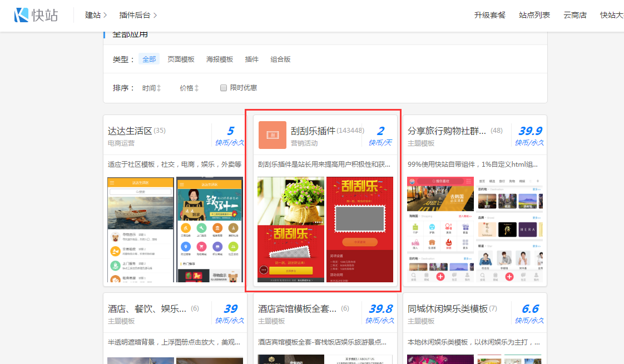Click the orange 刮刮乐插件 plugin icon
Image resolution: width=624 pixels, height=364 pixels.
coord(272,135)
